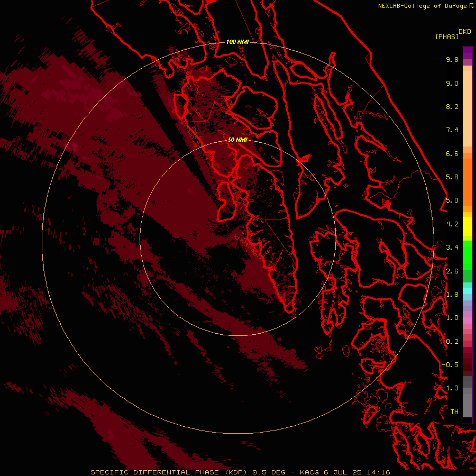Click the 5.0 value on the color scale
The image size is (476, 476).
pyautogui.click(x=452, y=200)
